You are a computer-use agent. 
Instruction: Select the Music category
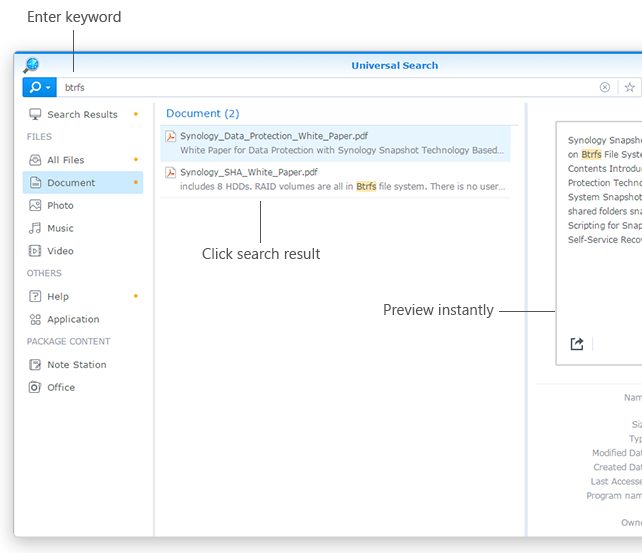point(83,228)
